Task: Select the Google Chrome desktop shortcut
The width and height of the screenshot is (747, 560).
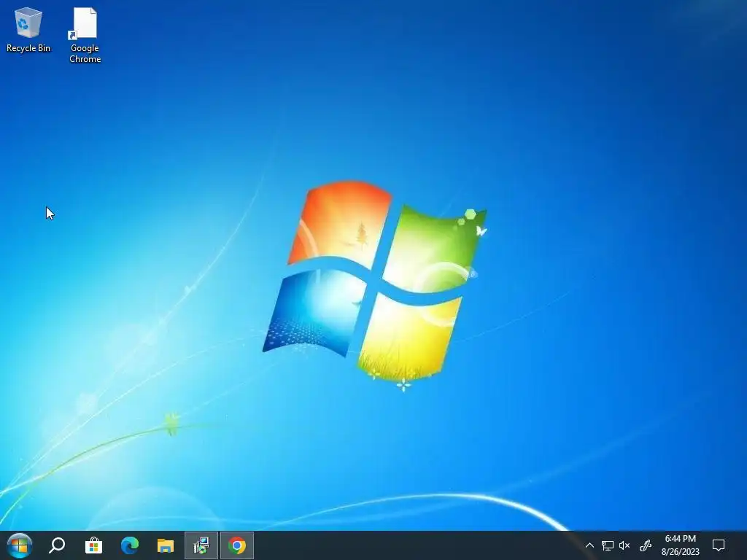Action: [85, 35]
